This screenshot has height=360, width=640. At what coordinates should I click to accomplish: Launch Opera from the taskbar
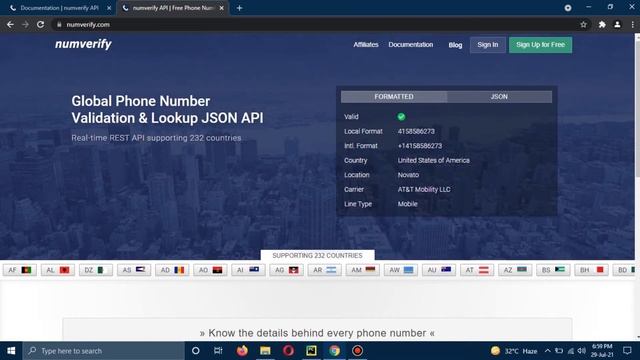[288, 351]
